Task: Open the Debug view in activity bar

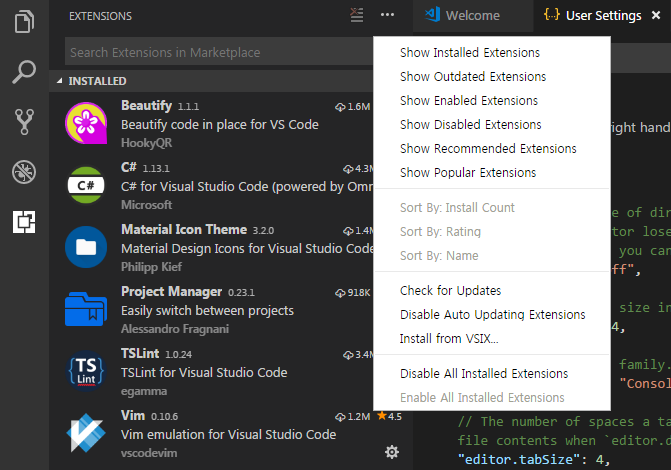Action: 24,172
